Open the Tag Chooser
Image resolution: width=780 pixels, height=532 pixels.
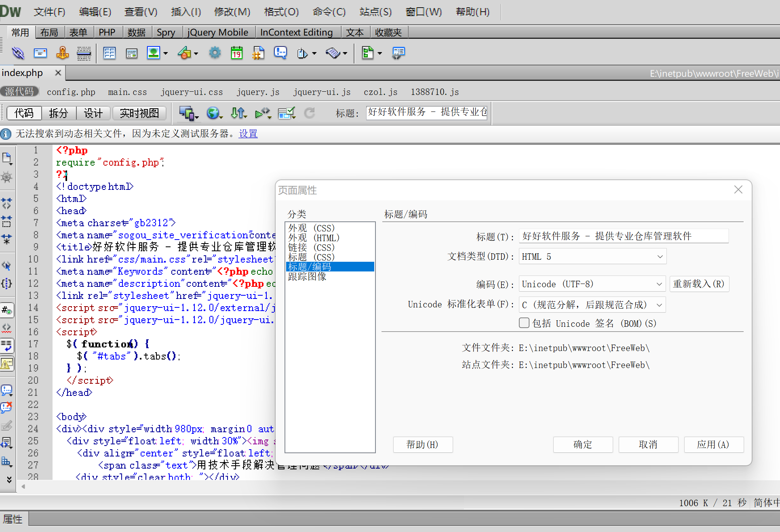398,53
